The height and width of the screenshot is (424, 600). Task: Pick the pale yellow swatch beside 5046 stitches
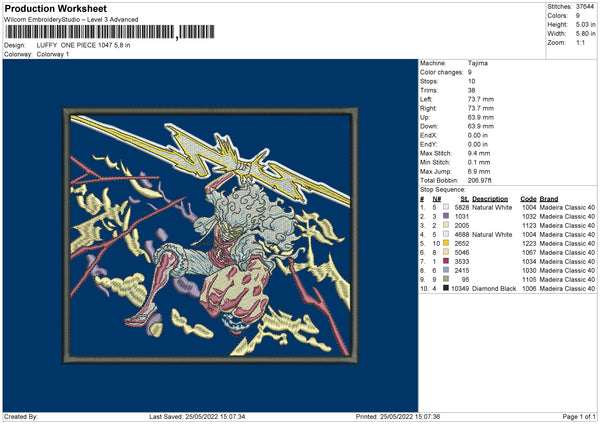446,252
